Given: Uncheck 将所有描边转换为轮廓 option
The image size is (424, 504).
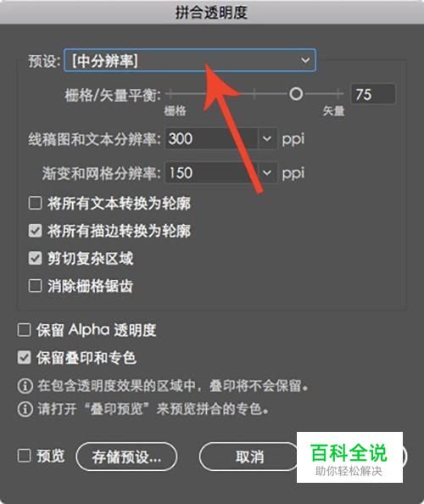Looking at the screenshot, I should click(35, 231).
